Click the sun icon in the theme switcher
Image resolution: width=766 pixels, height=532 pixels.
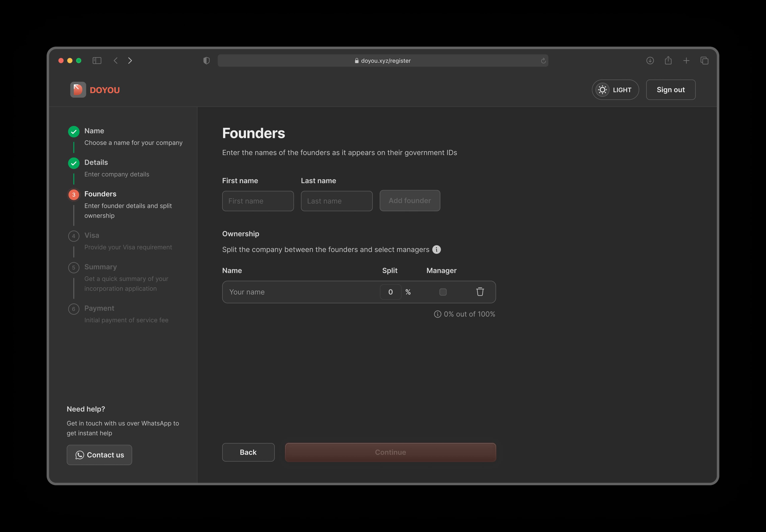(602, 89)
